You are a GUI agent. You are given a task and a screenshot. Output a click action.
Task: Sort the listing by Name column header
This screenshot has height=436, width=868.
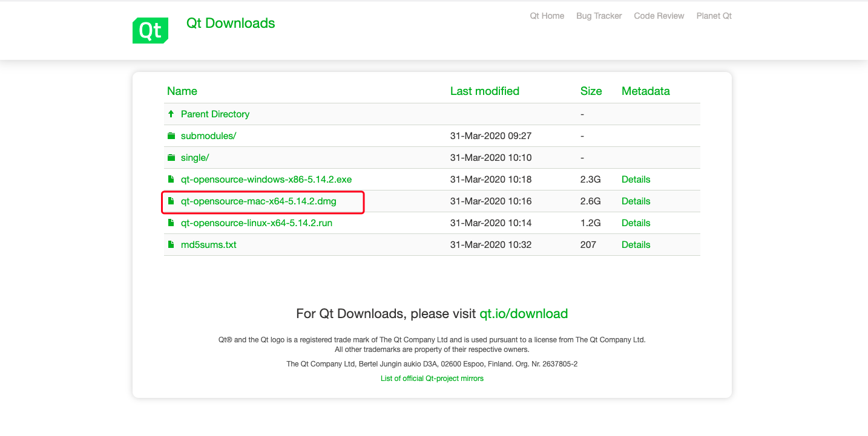182,91
